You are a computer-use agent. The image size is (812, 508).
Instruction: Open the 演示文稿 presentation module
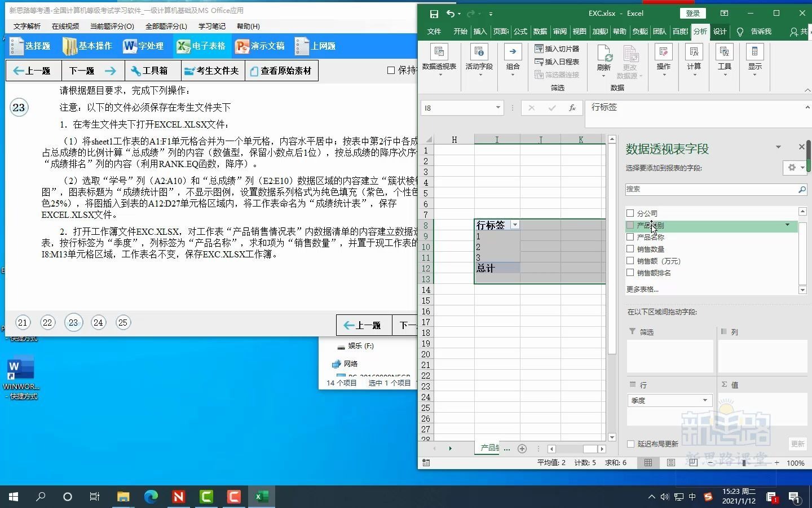(260, 46)
